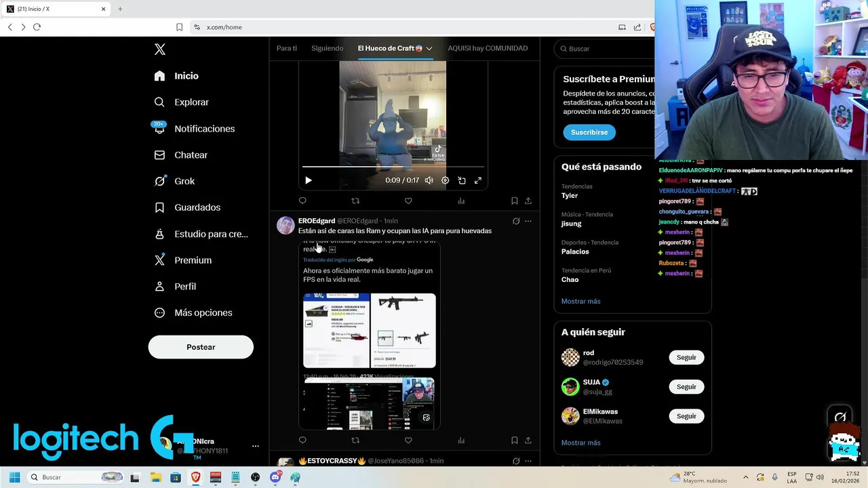Like EROEdgard's post with heart

pos(408,441)
